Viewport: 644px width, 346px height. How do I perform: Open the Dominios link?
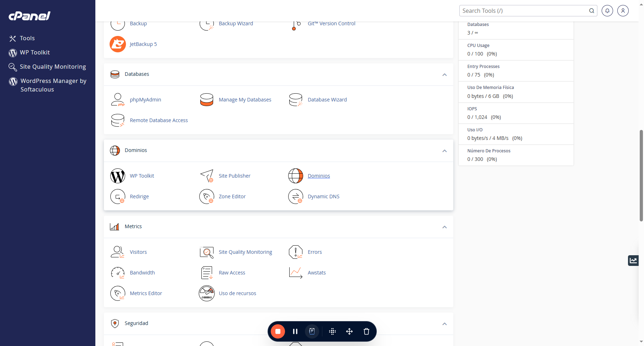[319, 176]
